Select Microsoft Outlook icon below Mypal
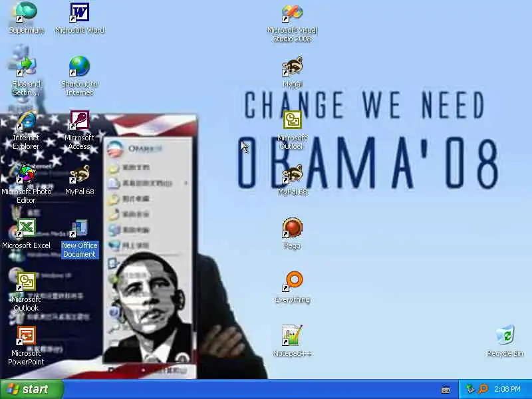532x399 pixels. pos(292,120)
